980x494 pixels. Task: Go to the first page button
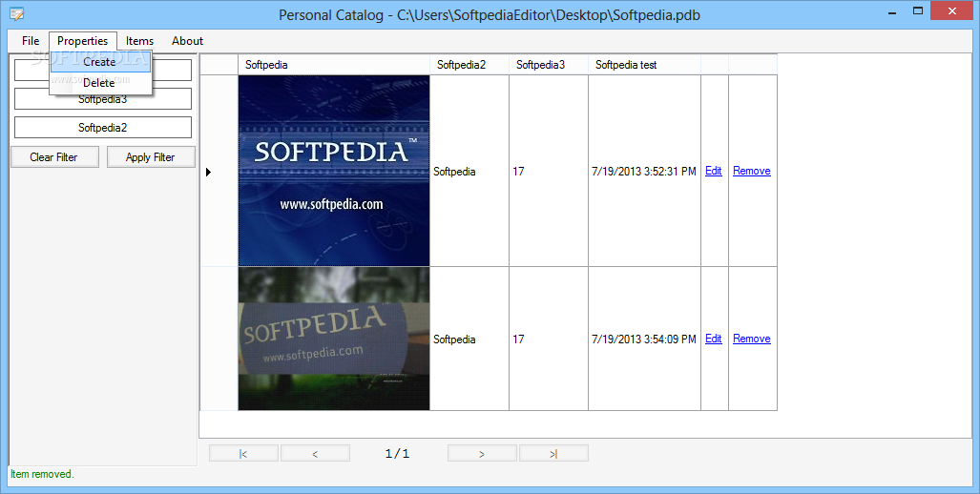243,453
